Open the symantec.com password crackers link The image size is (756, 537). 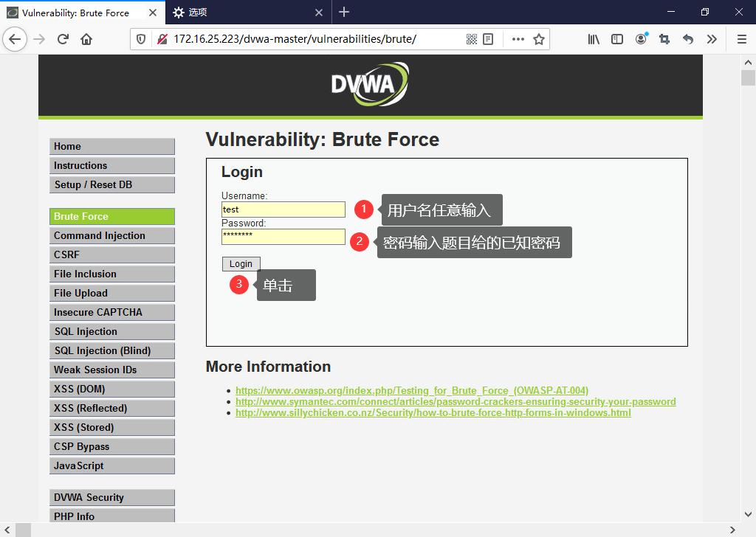tap(456, 402)
